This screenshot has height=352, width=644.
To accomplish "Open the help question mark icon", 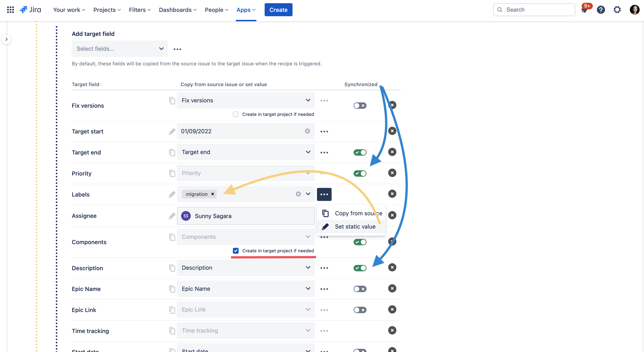I will (x=601, y=10).
